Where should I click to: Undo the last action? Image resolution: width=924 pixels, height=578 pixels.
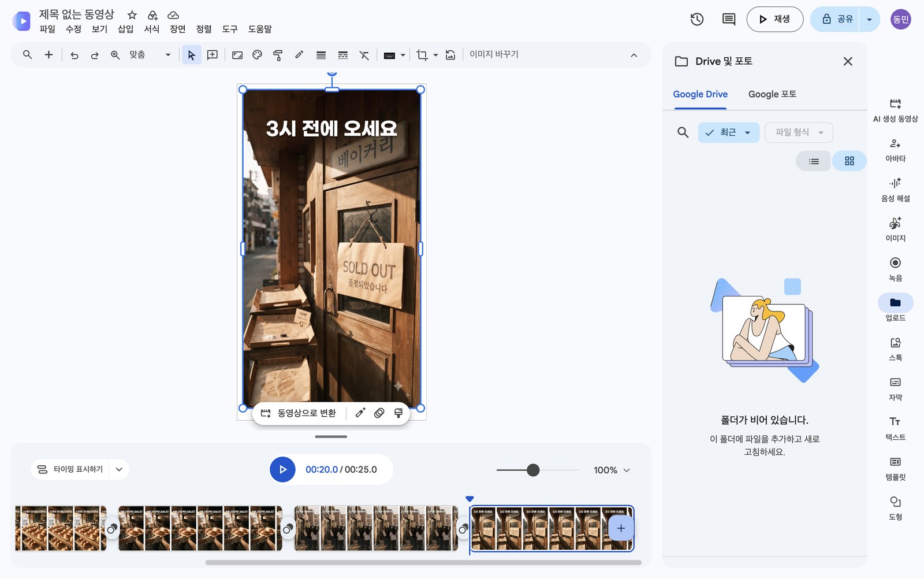[x=74, y=55]
